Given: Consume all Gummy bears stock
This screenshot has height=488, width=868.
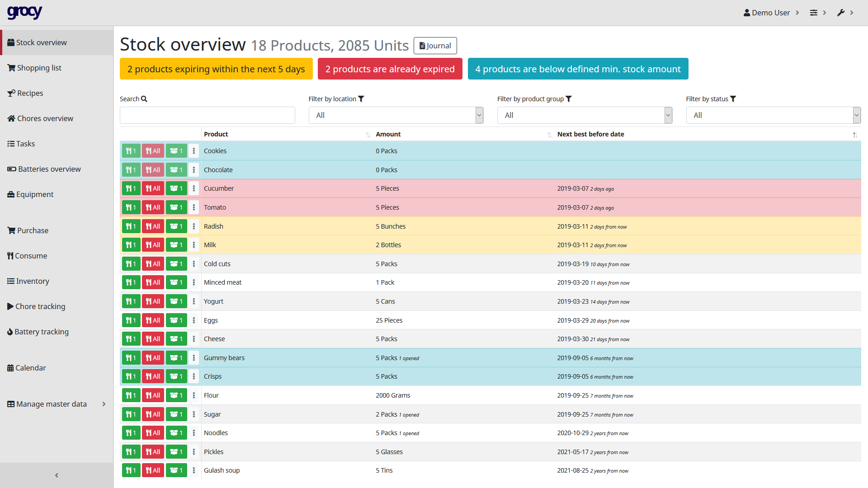Looking at the screenshot, I should coord(153,358).
